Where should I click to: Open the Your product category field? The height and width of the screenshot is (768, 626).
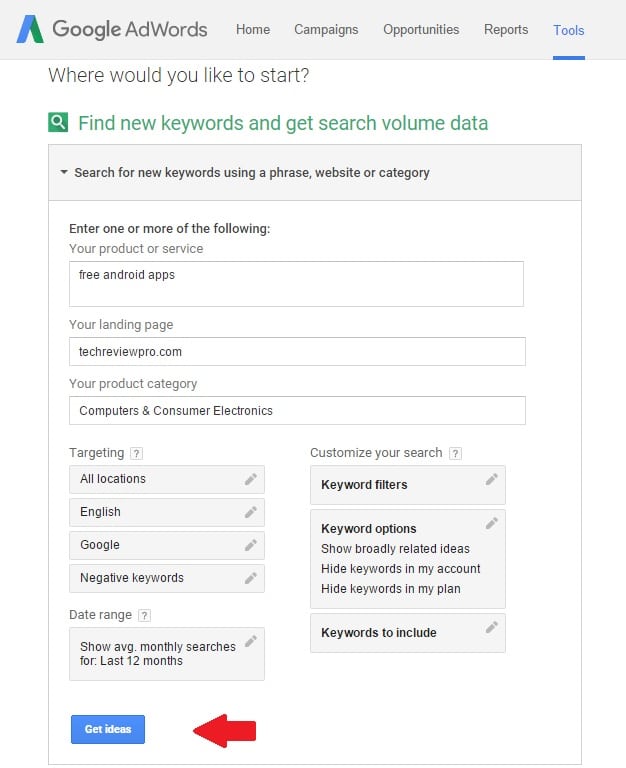[x=297, y=410]
